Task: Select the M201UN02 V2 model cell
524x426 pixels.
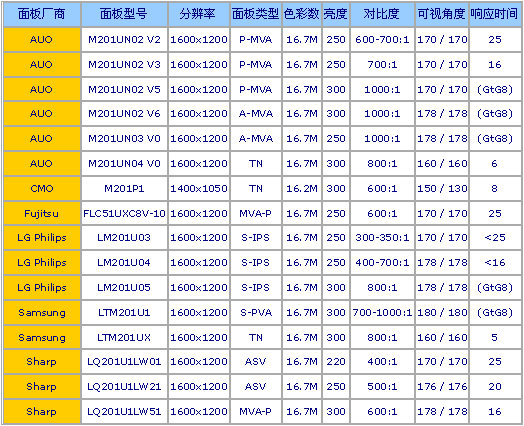Action: (124, 39)
